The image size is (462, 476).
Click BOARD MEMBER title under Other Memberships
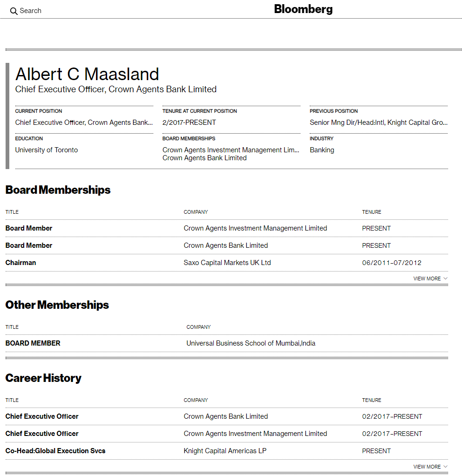(x=33, y=343)
